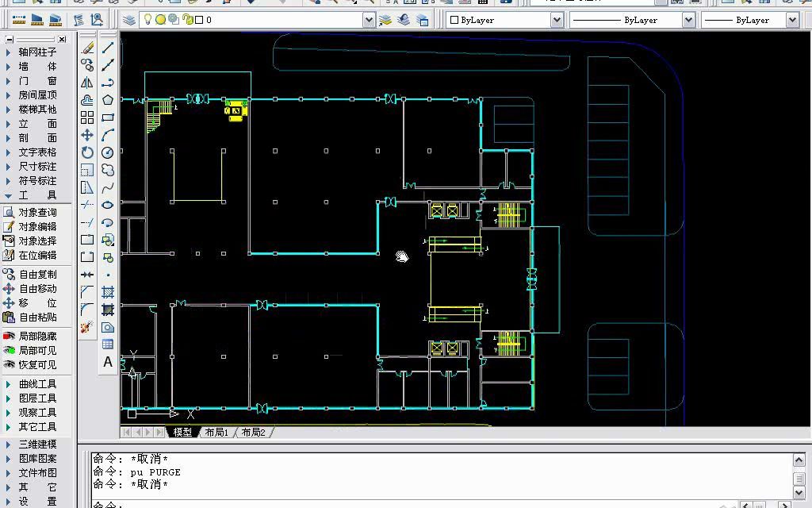Choose the Rotate tool icon
The image size is (812, 508).
click(x=87, y=152)
